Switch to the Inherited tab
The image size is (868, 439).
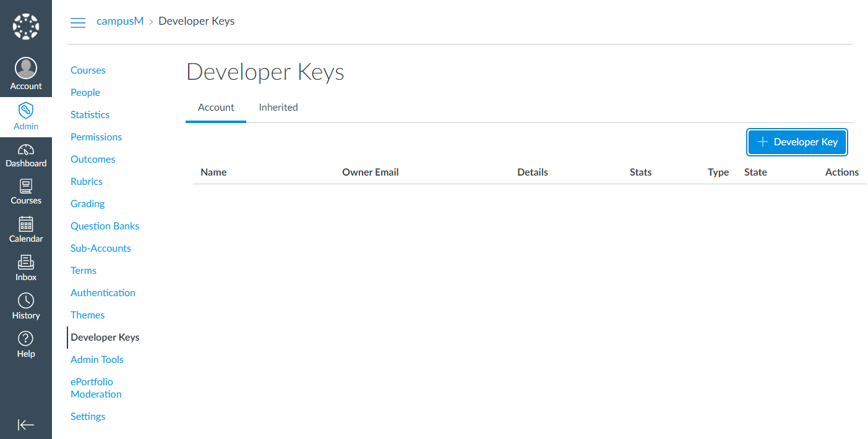coord(278,108)
